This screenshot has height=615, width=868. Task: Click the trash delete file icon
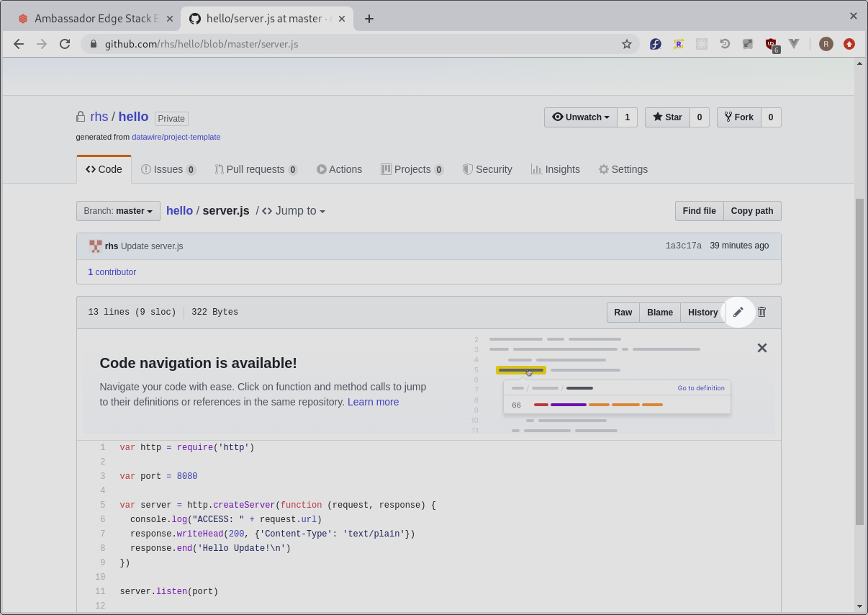coord(762,312)
